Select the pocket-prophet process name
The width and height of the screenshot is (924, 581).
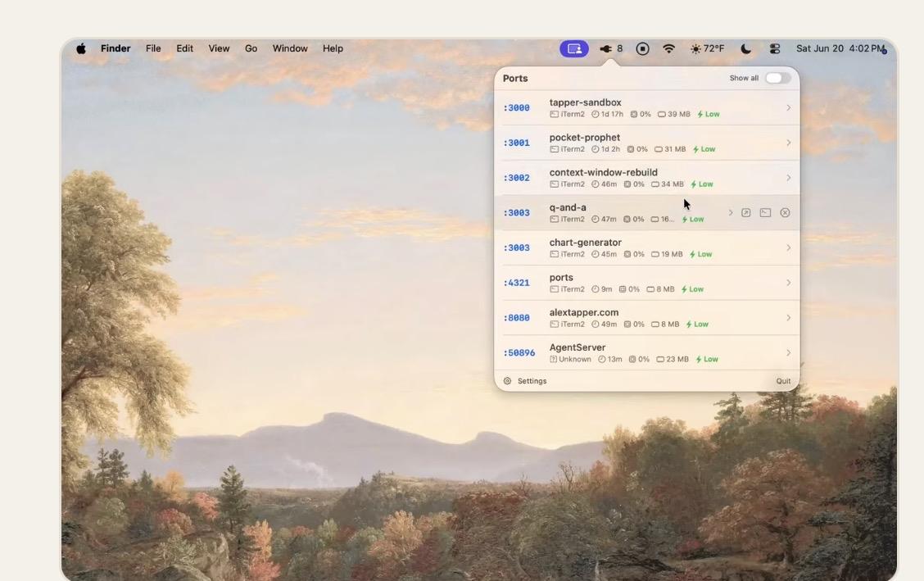(585, 138)
